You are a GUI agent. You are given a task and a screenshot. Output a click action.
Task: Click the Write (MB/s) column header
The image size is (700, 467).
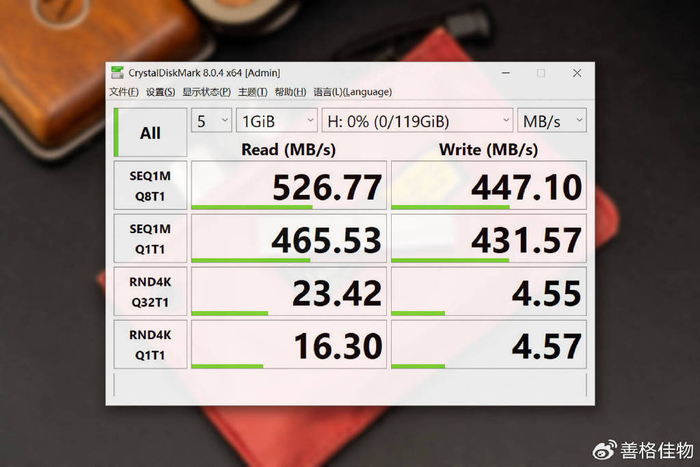488,150
